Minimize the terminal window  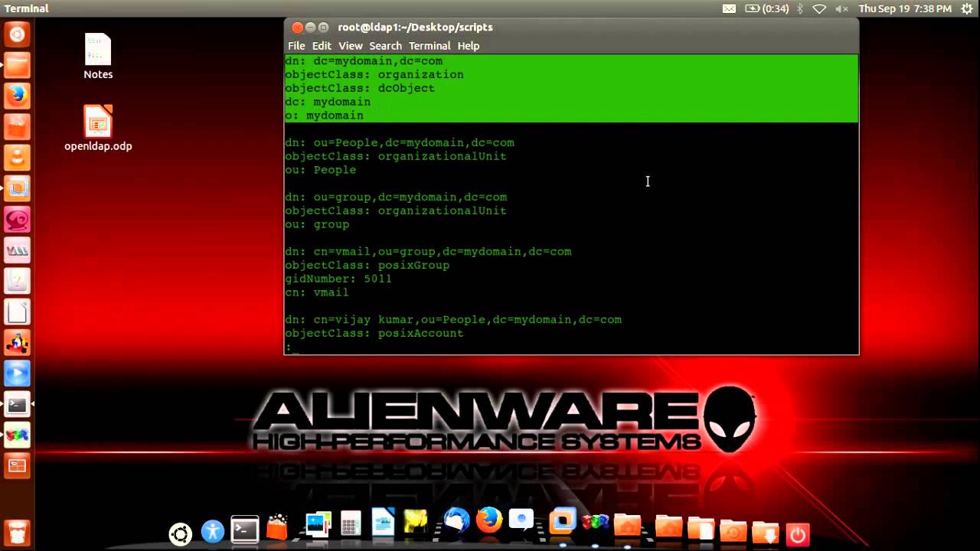[310, 28]
